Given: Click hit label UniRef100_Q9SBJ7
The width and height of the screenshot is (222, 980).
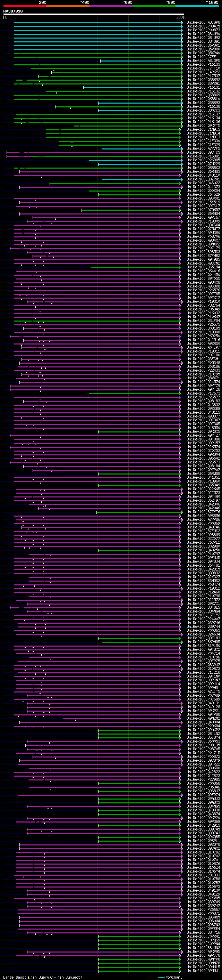Looking at the screenshot, I should tap(203, 791).
